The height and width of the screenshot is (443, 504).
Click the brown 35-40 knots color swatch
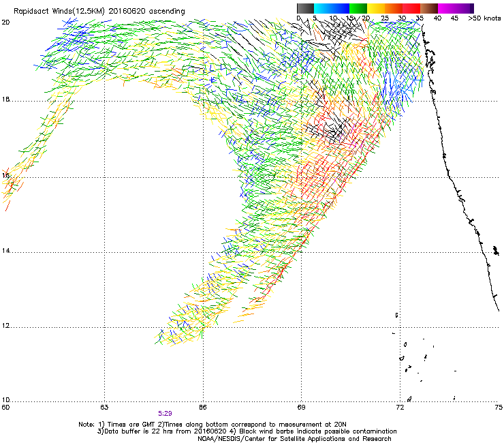[x=429, y=8]
